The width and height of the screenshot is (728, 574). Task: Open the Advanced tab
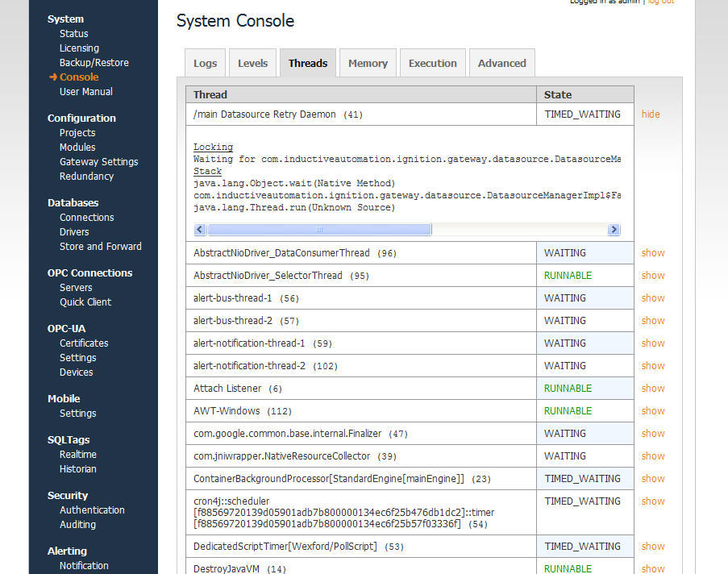(502, 63)
